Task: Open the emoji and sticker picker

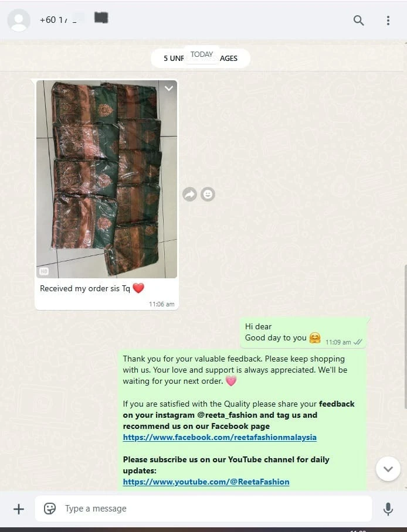Action: (x=50, y=509)
